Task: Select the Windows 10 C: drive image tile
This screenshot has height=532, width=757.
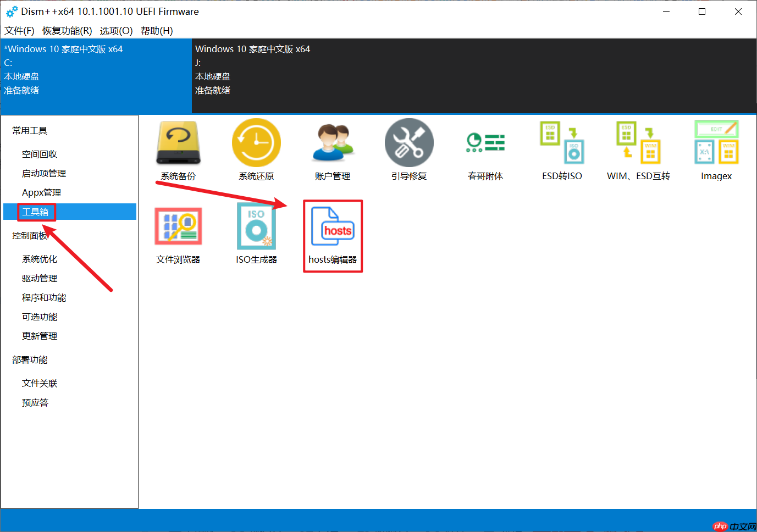Action: coord(96,76)
